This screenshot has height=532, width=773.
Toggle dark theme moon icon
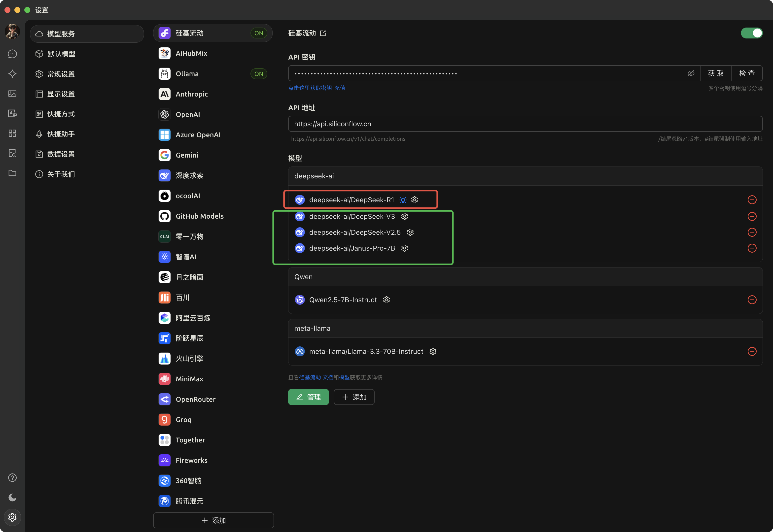(x=12, y=497)
